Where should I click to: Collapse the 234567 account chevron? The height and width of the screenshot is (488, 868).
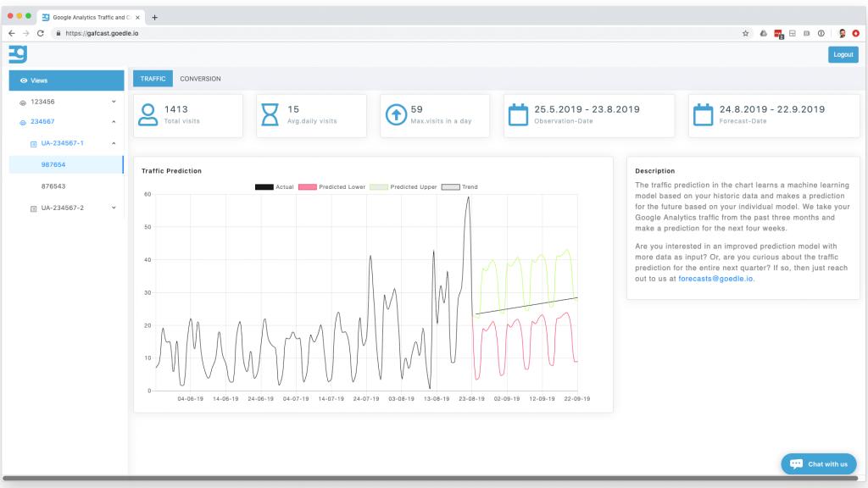coord(114,122)
